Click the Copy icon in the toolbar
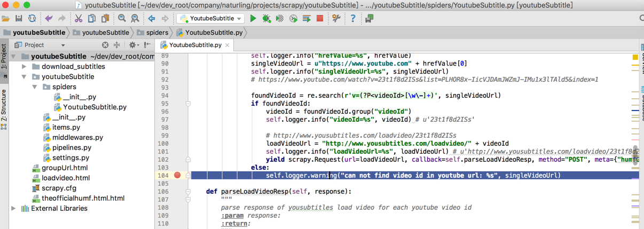Viewport: 644px width, 229px height. click(92, 19)
